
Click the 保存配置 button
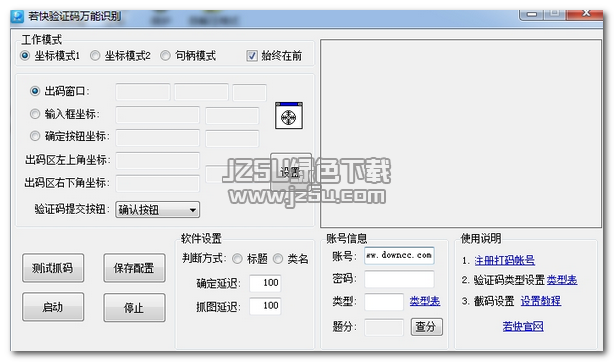point(134,268)
